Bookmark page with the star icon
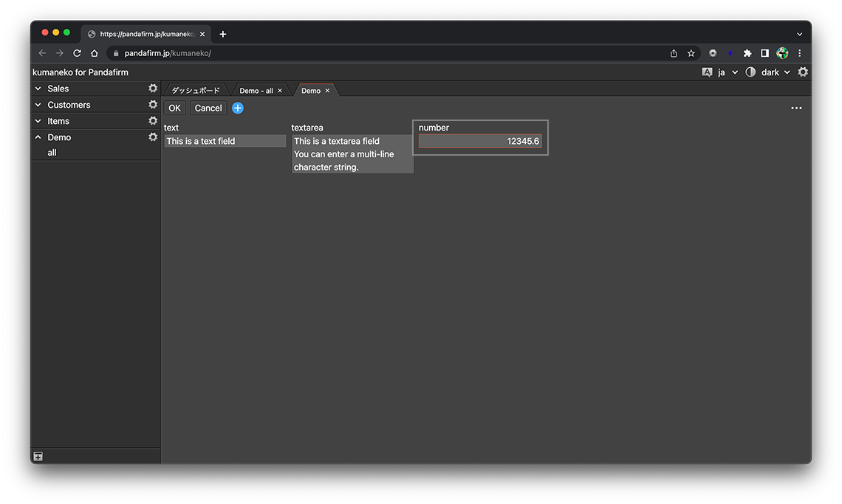 pos(691,53)
